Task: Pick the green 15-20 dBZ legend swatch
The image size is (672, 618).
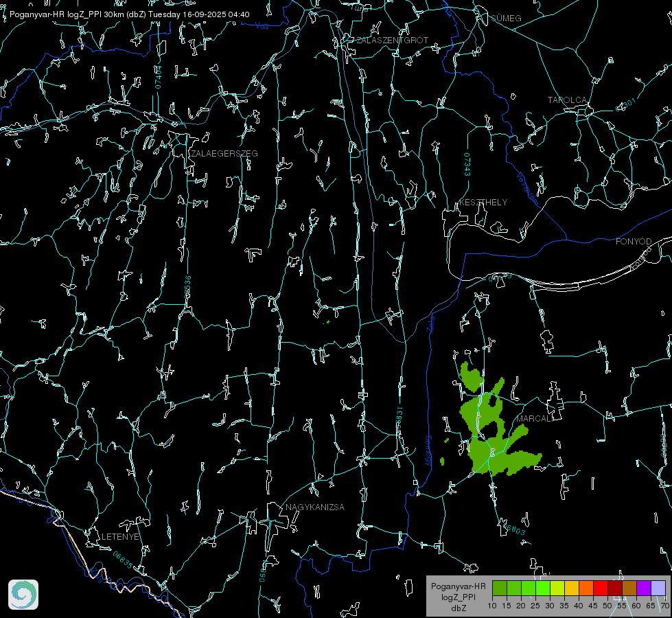Action: (x=514, y=588)
